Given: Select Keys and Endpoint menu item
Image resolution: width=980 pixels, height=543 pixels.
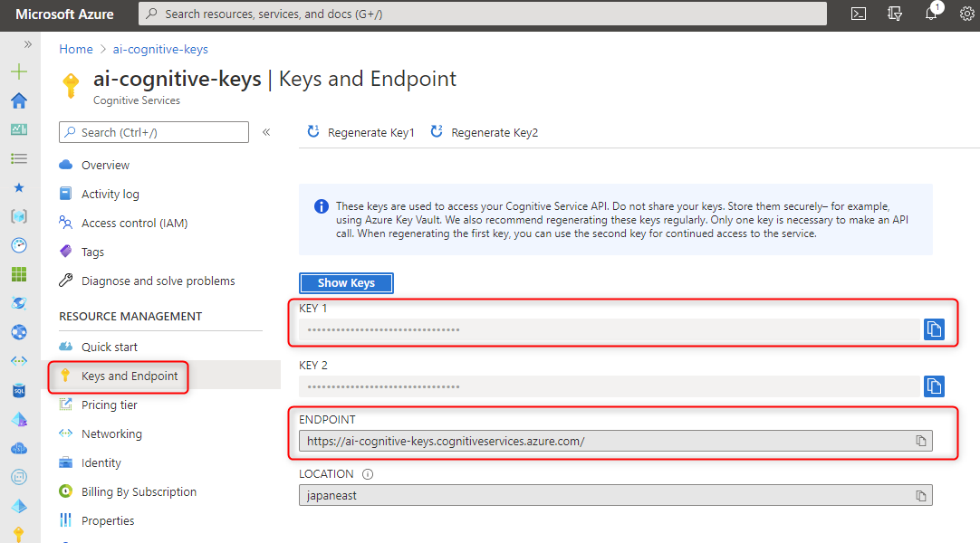Looking at the screenshot, I should [x=130, y=376].
